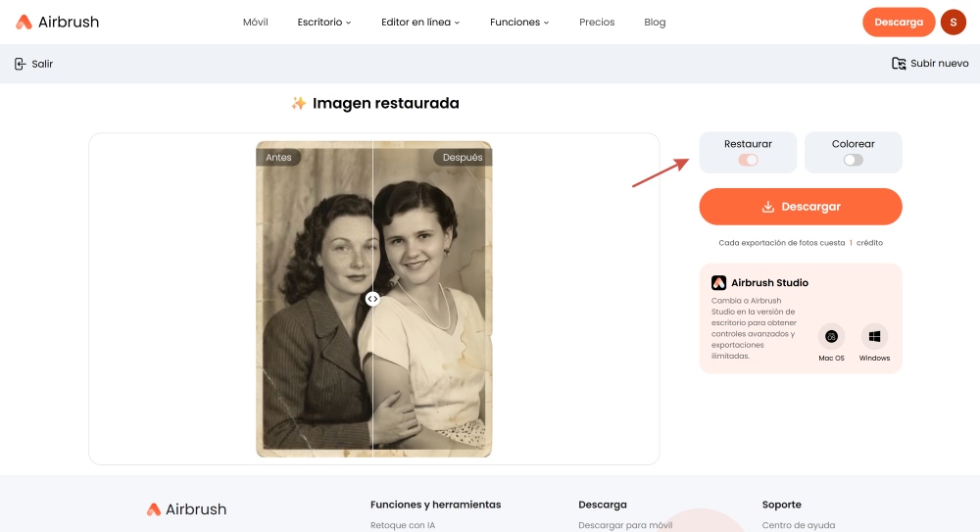
Task: Click the orange Descarga header button
Action: pos(899,22)
